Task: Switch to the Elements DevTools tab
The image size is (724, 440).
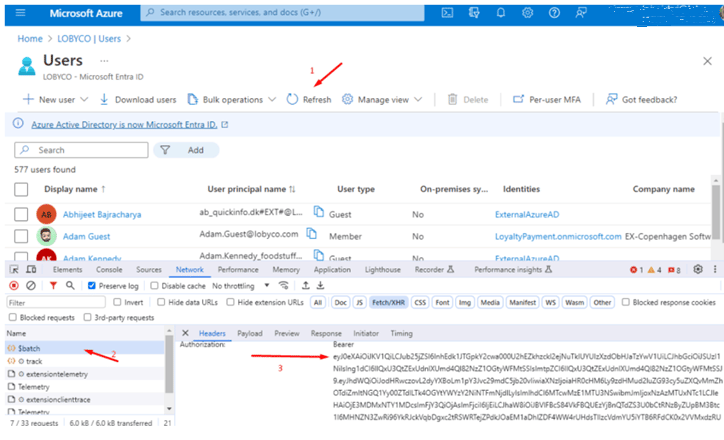Action: (x=67, y=270)
